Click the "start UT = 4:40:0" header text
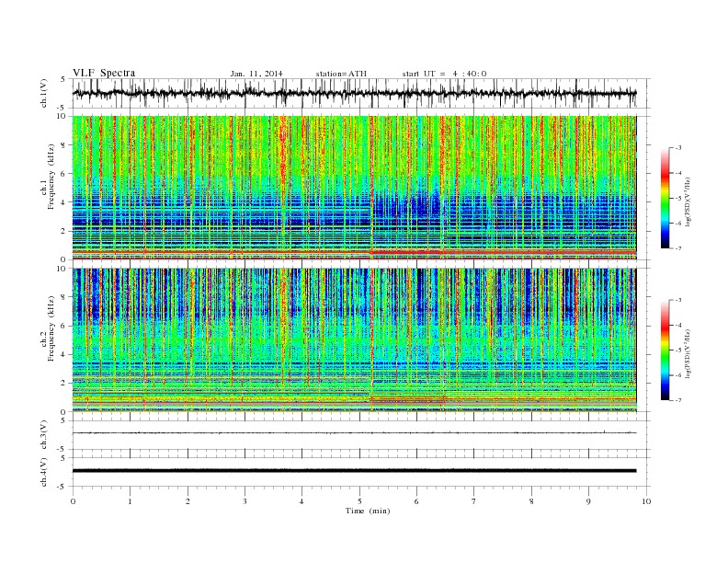The image size is (728, 563). [x=444, y=74]
